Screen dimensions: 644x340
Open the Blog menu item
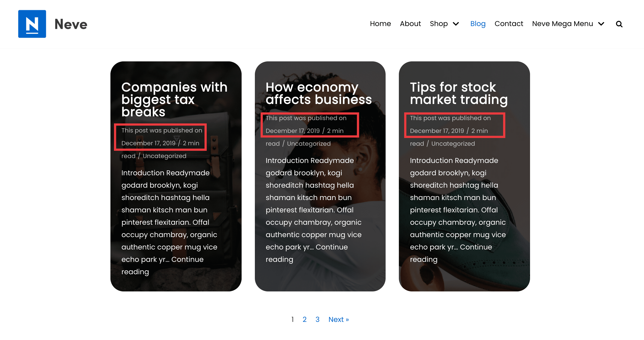tap(478, 23)
